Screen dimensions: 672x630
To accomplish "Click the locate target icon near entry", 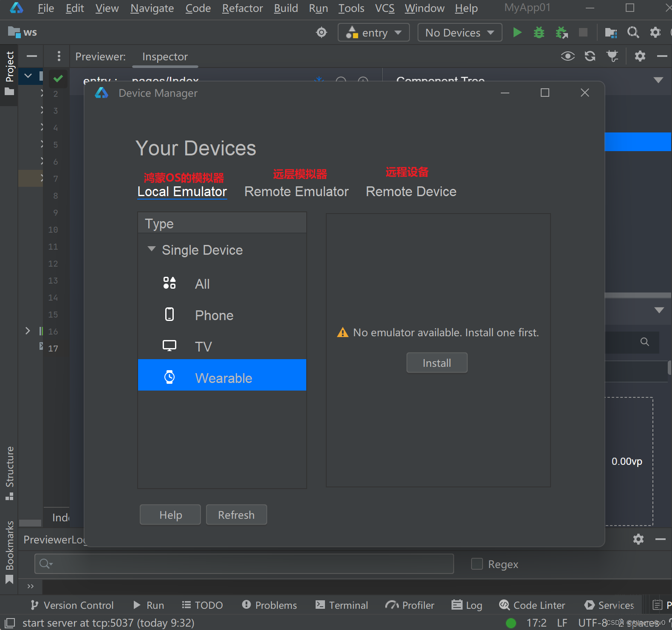I will point(322,33).
